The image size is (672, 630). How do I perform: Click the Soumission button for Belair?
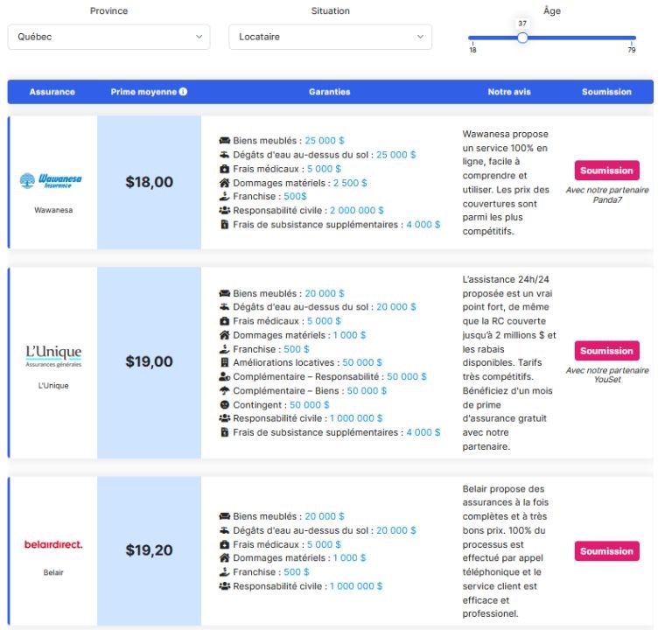pos(607,551)
